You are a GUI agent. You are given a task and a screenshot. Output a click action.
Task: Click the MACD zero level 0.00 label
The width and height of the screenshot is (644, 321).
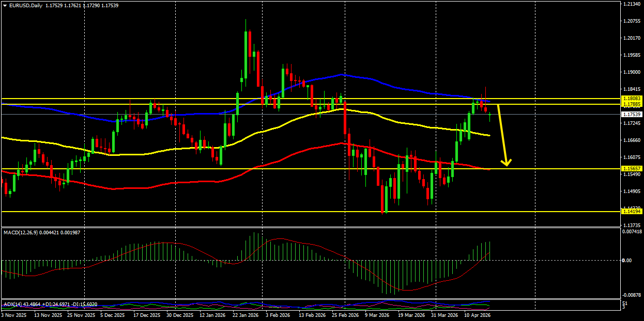click(627, 260)
